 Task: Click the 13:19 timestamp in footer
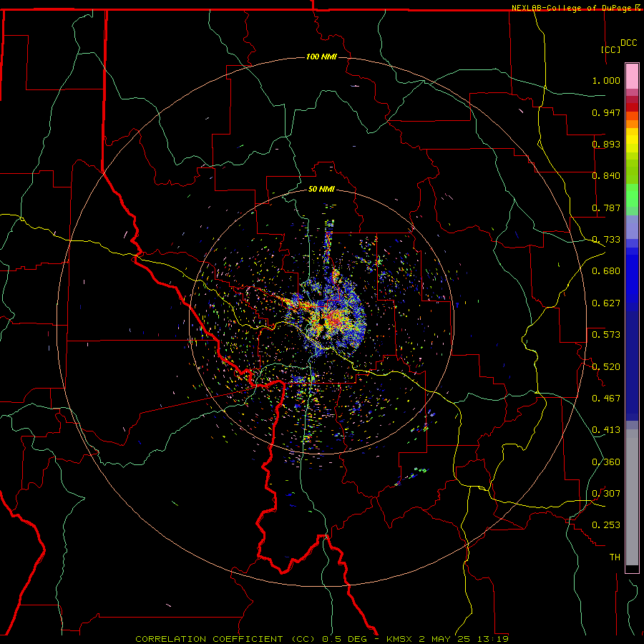pos(494,639)
